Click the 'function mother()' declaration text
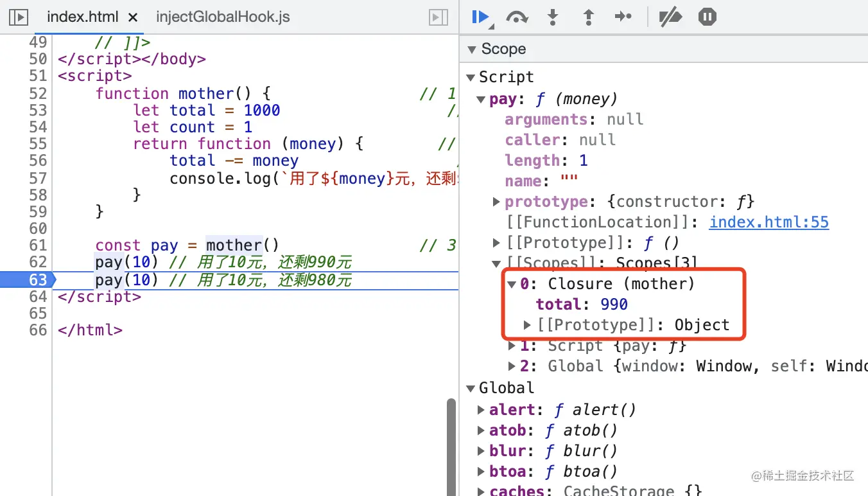Screen dimensions: 868x496 click(x=183, y=94)
